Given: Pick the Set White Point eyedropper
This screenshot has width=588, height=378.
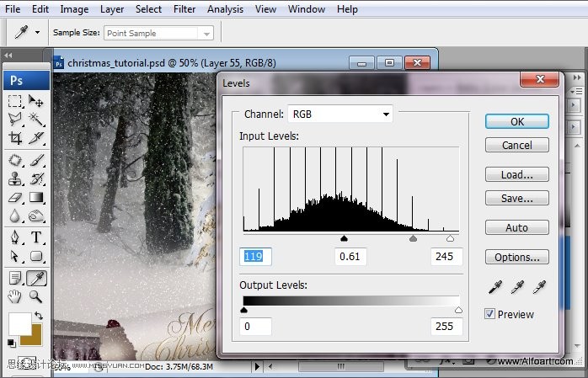Looking at the screenshot, I should (539, 287).
